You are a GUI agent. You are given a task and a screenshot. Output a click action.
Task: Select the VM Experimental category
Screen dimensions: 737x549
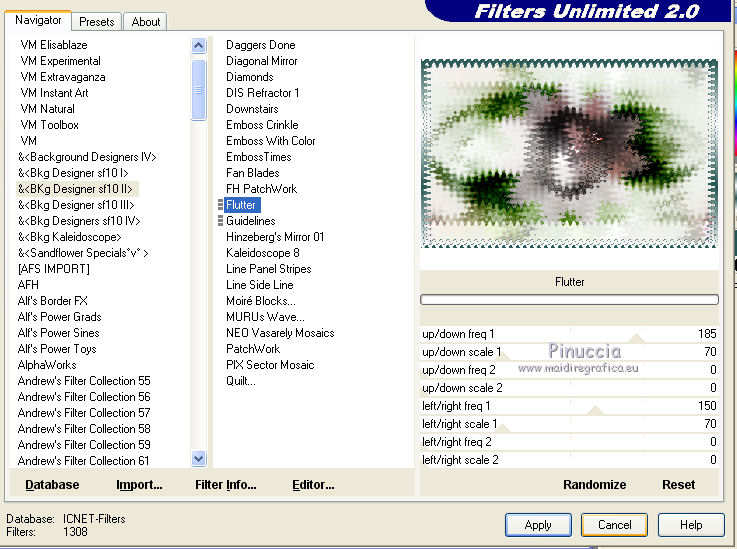click(x=61, y=61)
